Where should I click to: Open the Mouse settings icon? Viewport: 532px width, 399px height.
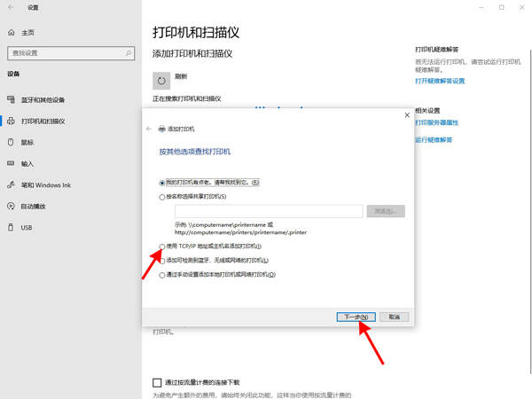pyautogui.click(x=11, y=142)
